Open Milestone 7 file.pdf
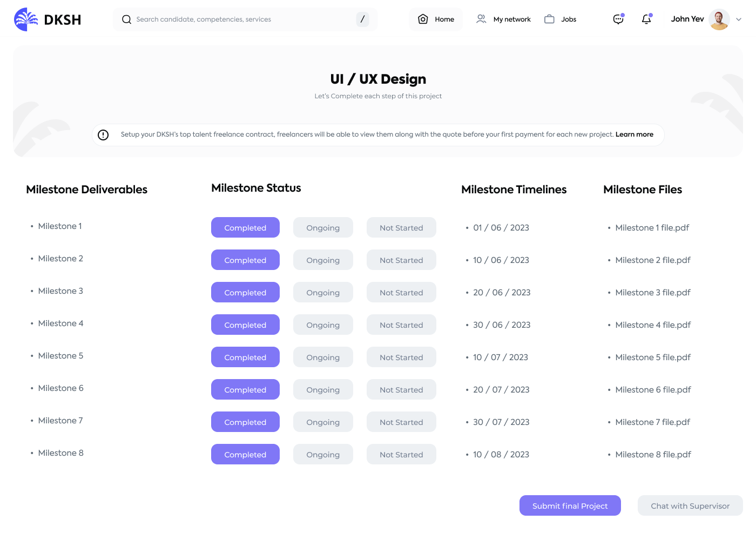 click(652, 422)
